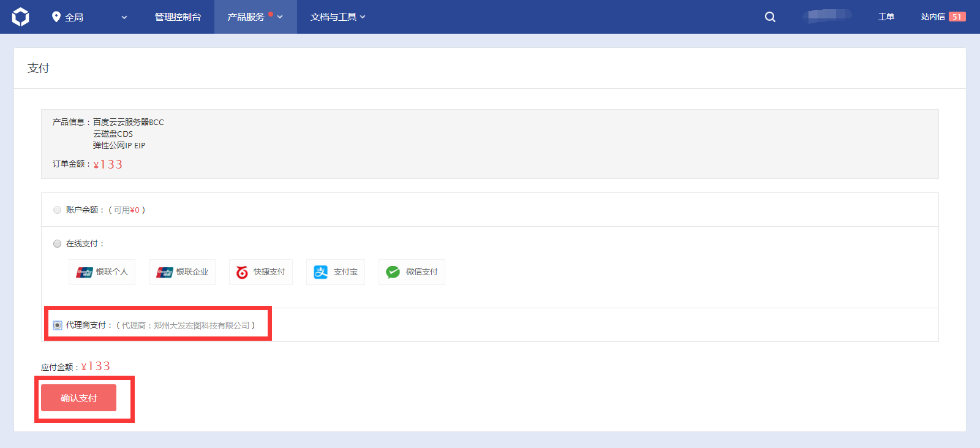
Task: Select the Alipay (支付宝) icon
Action: click(x=320, y=272)
